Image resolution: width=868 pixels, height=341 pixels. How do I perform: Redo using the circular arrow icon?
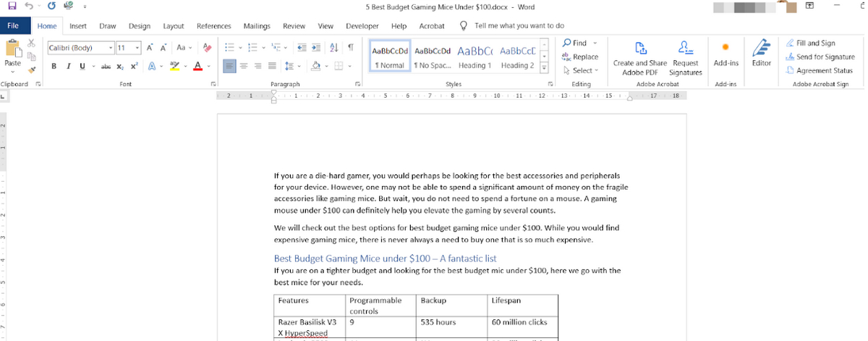pyautogui.click(x=51, y=6)
